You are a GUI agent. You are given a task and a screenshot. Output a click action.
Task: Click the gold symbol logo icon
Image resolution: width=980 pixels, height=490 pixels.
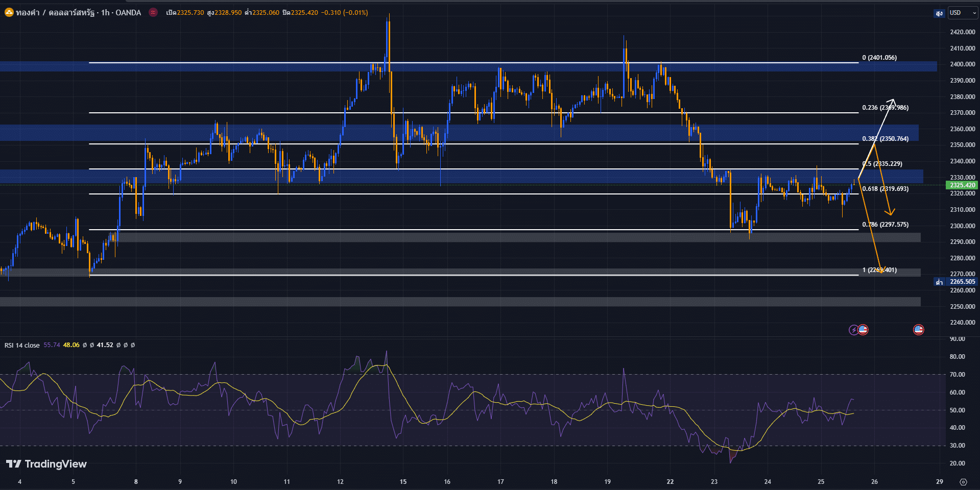click(x=9, y=13)
